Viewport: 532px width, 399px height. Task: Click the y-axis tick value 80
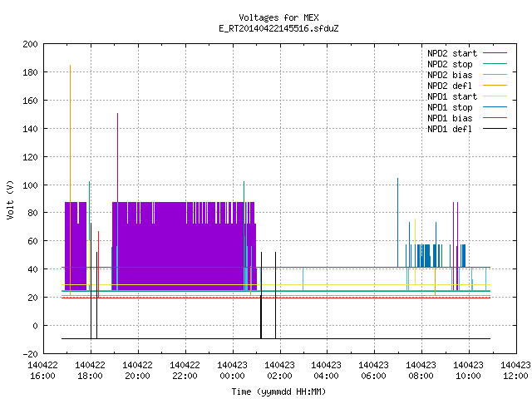[x=32, y=213]
